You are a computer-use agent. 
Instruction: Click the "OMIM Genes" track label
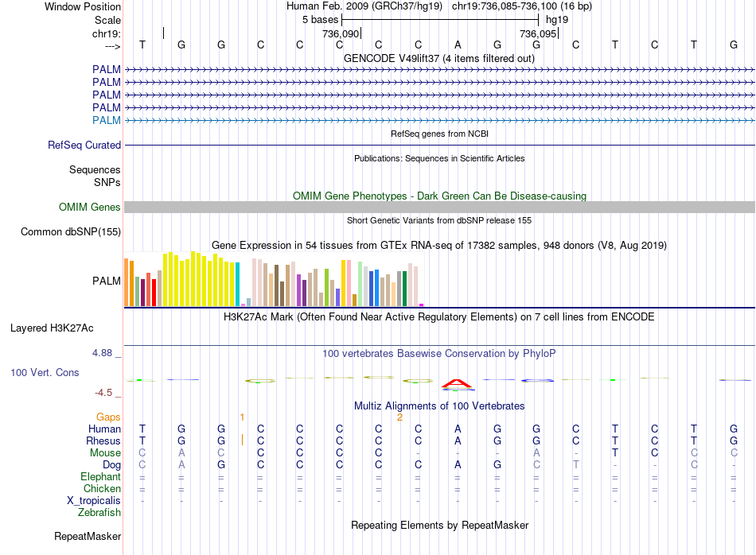[90, 208]
